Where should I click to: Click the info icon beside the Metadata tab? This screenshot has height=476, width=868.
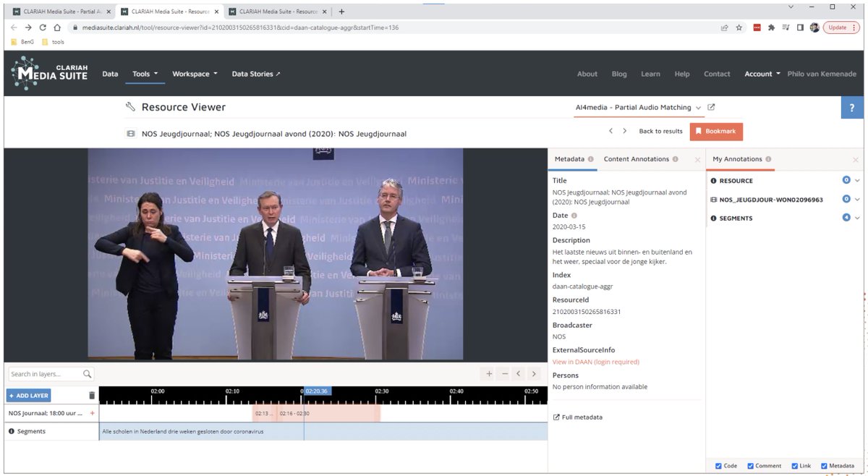(x=591, y=159)
